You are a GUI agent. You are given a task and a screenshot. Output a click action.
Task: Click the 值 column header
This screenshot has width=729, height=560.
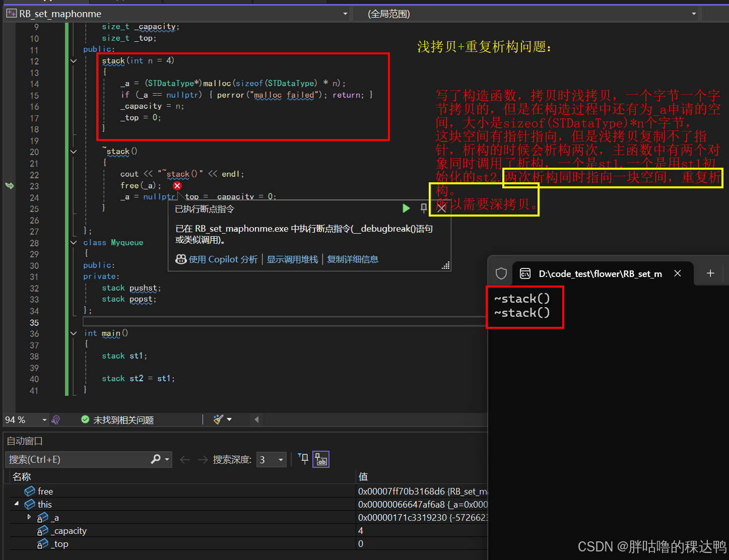pyautogui.click(x=422, y=476)
